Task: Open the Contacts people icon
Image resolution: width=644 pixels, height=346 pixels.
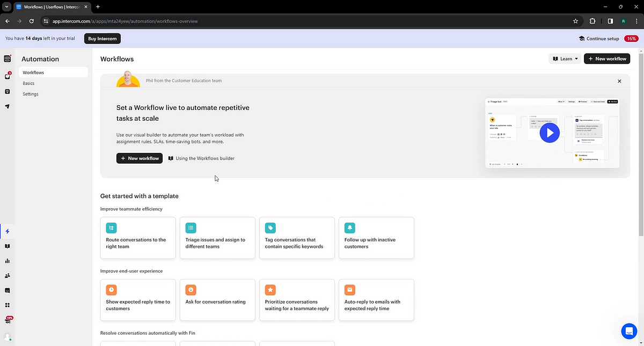Action: [x=8, y=276]
